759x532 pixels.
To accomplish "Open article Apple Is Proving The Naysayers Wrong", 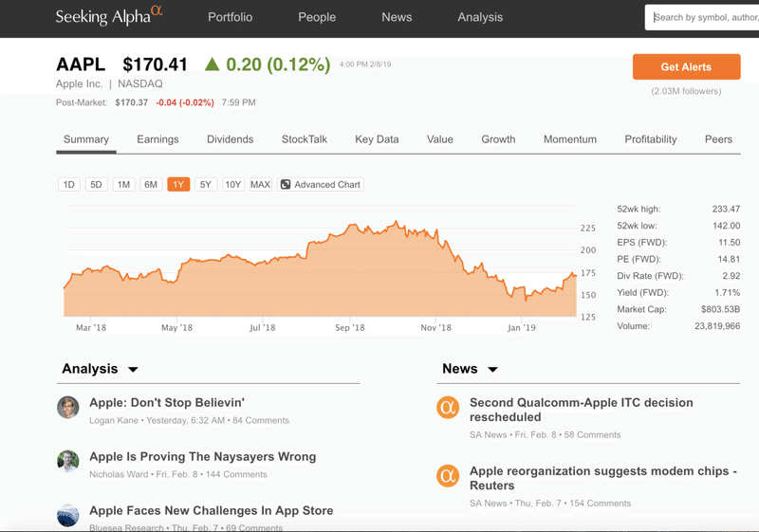I will coord(202,456).
